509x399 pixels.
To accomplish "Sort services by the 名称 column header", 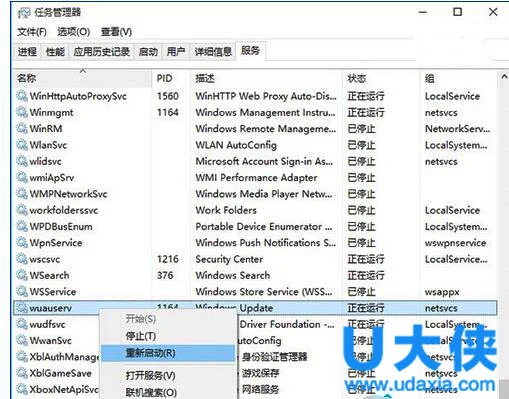I will 82,78.
